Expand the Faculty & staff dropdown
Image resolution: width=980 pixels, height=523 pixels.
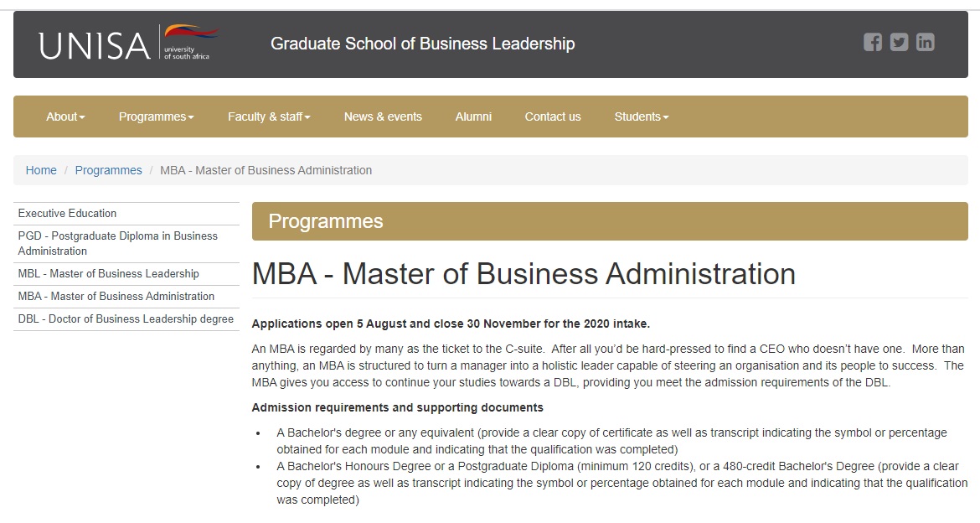(x=268, y=117)
